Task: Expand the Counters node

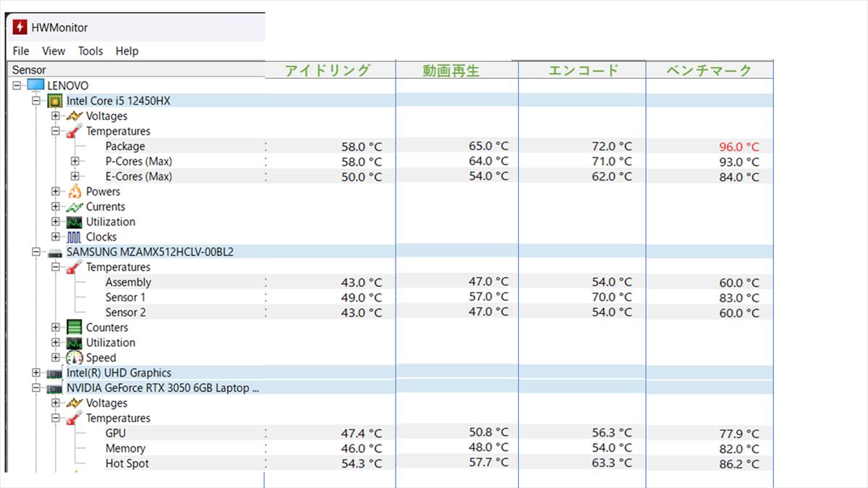Action: tap(56, 328)
